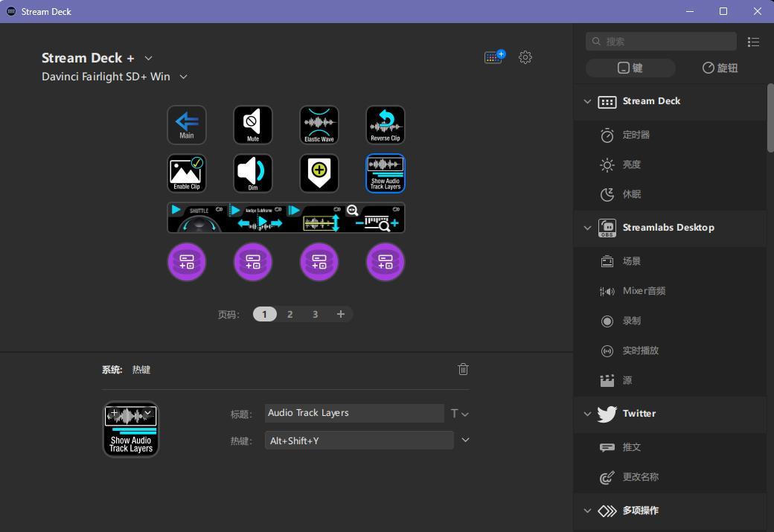Viewport: 774px width, 532px height.
Task: Select the Nudge Subframe touch strip segment
Action: 257,217
